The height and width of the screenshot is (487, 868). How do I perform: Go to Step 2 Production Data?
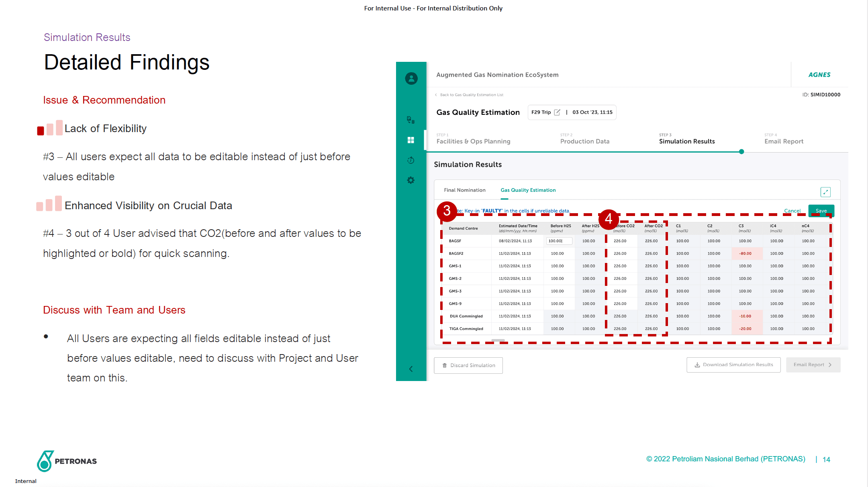pos(584,141)
